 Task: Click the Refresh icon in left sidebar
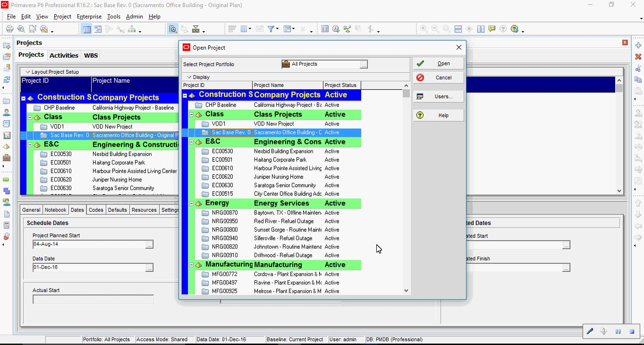pyautogui.click(x=7, y=79)
